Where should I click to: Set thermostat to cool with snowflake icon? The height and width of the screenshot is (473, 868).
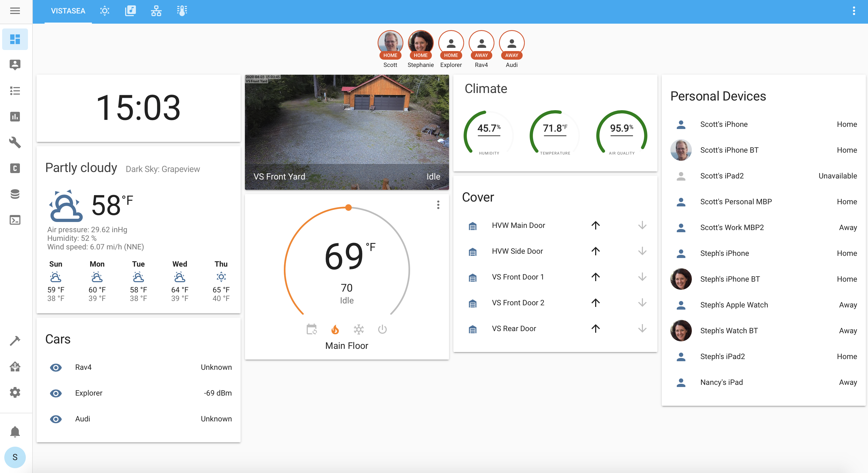pos(359,329)
